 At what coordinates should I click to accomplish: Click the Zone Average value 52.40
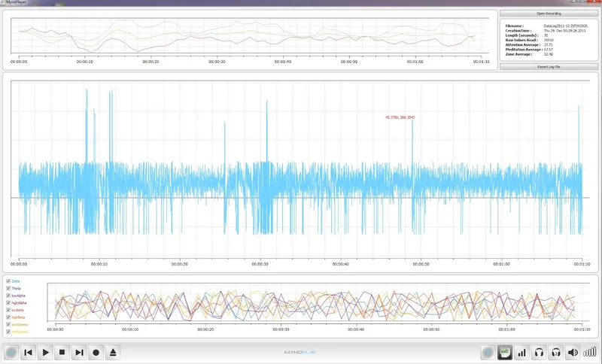pos(549,54)
